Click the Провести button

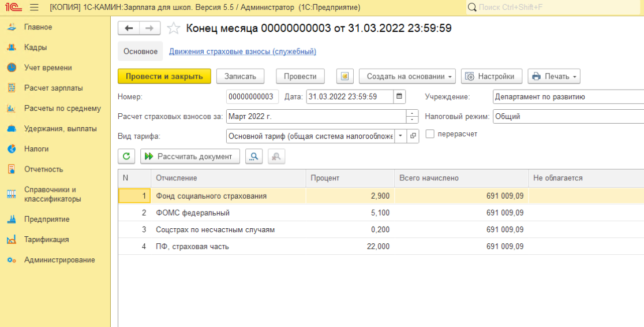300,76
